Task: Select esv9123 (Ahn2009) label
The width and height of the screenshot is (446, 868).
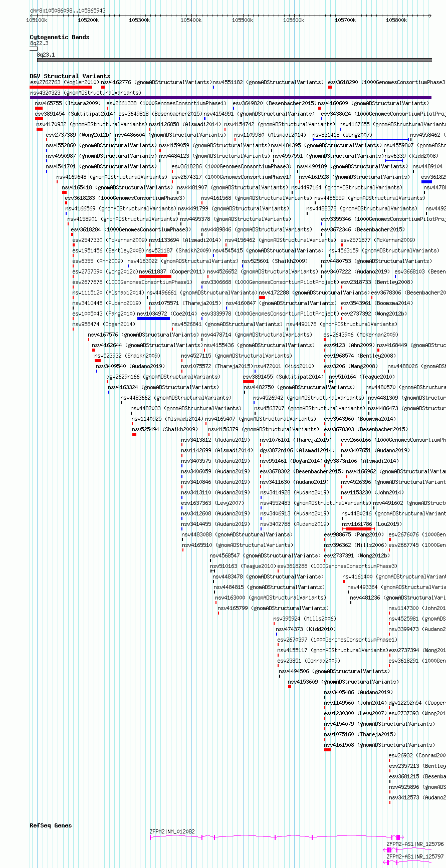Action: click(x=349, y=345)
